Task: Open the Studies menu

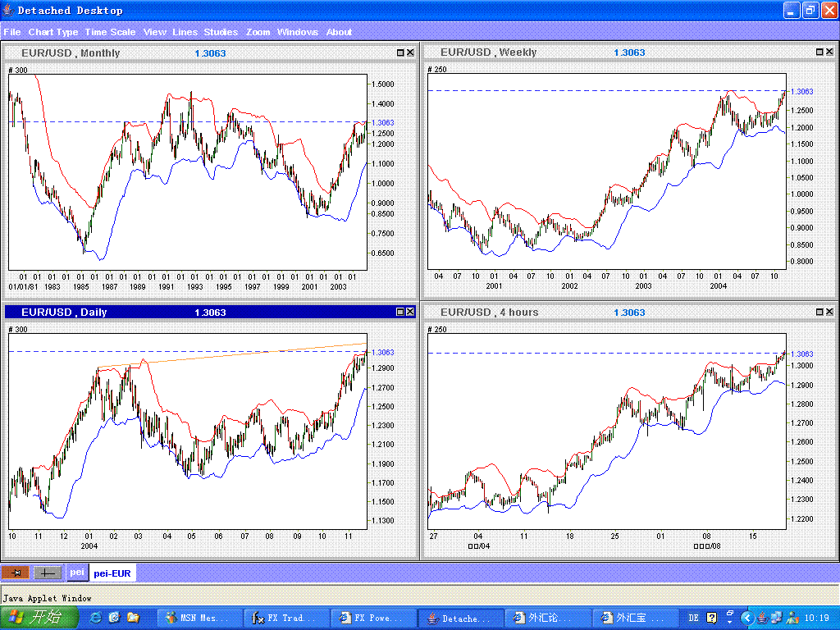Action: click(x=221, y=32)
